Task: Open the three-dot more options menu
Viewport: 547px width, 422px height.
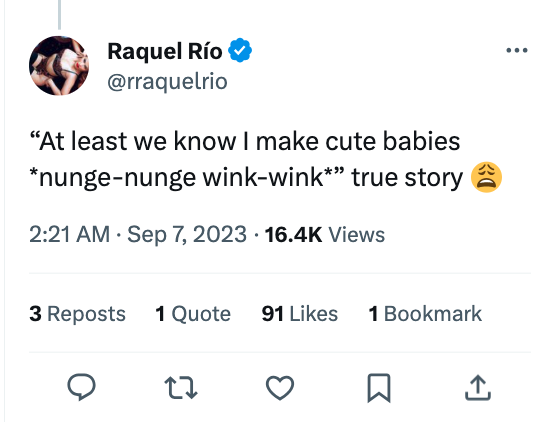Action: (x=517, y=51)
